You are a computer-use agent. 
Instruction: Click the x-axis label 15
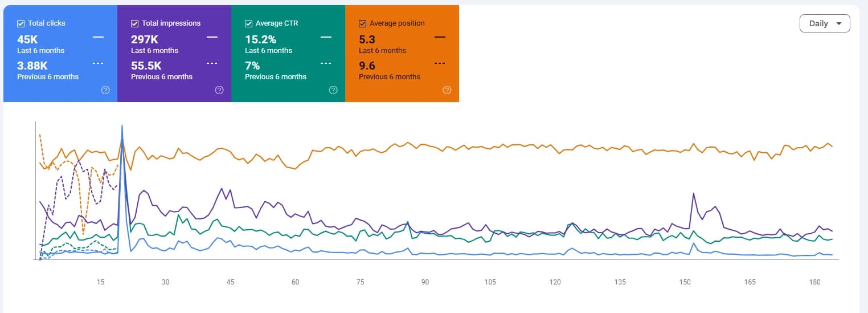[x=101, y=282]
